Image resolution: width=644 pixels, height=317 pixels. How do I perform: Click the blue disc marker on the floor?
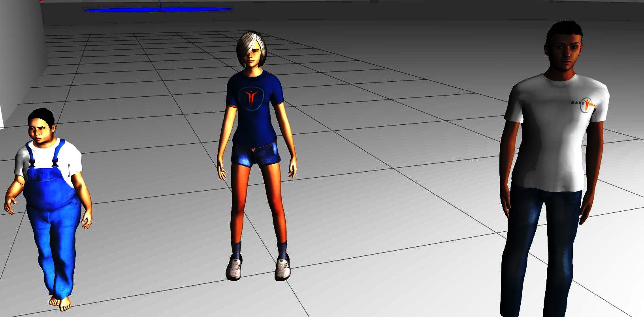point(158,9)
